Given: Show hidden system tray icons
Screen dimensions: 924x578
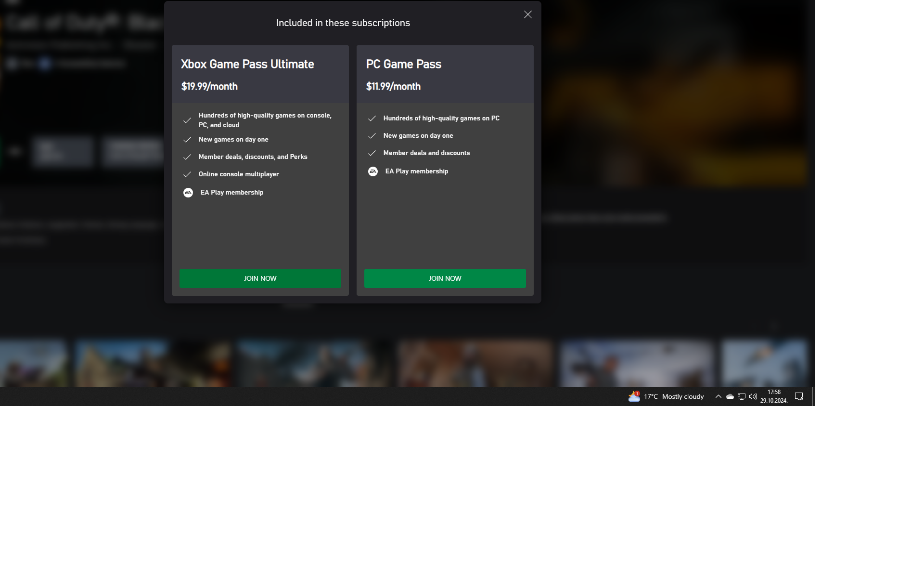Looking at the screenshot, I should [718, 396].
